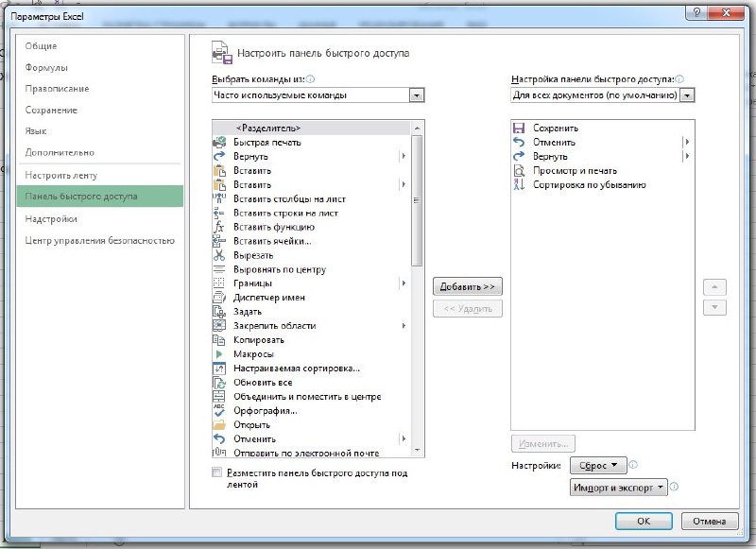The height and width of the screenshot is (549, 756).
Task: Open Центр управления безопасностью section
Action: click(x=100, y=241)
